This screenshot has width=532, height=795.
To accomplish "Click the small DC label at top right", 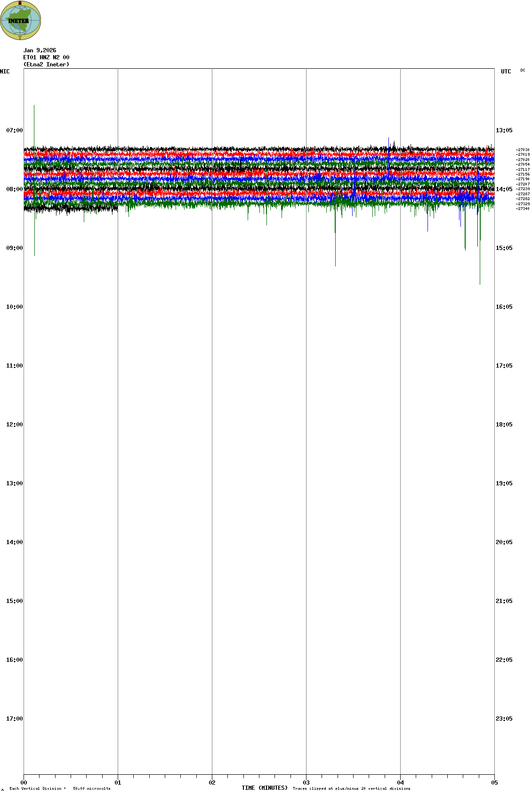I will tap(523, 70).
